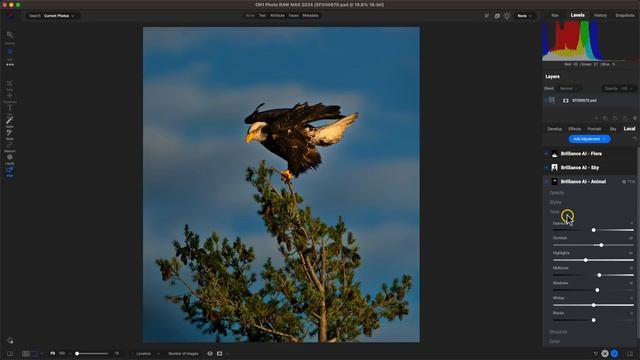This screenshot has width=640, height=360.
Task: Open the three-dots more modules icon
Action: pos(10,64)
